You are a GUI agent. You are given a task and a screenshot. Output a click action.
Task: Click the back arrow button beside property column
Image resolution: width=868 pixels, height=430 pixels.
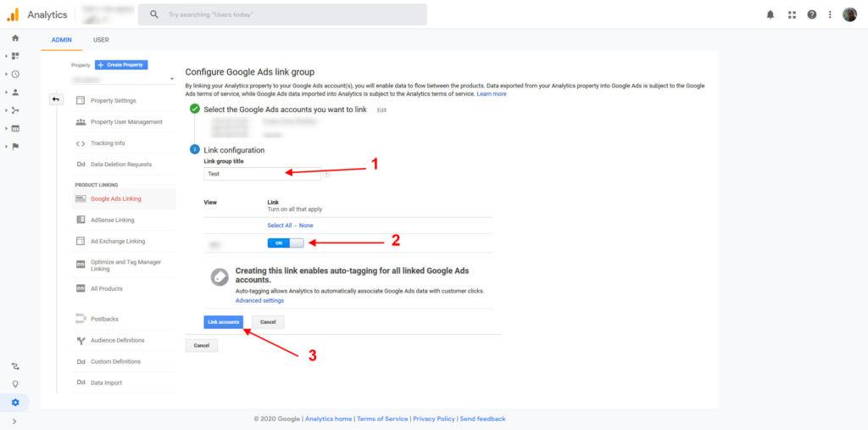point(57,100)
